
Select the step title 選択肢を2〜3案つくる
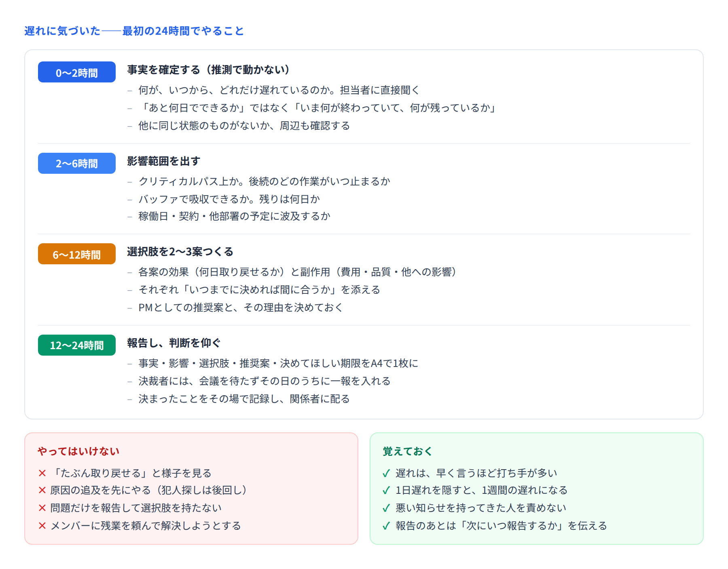tap(180, 252)
